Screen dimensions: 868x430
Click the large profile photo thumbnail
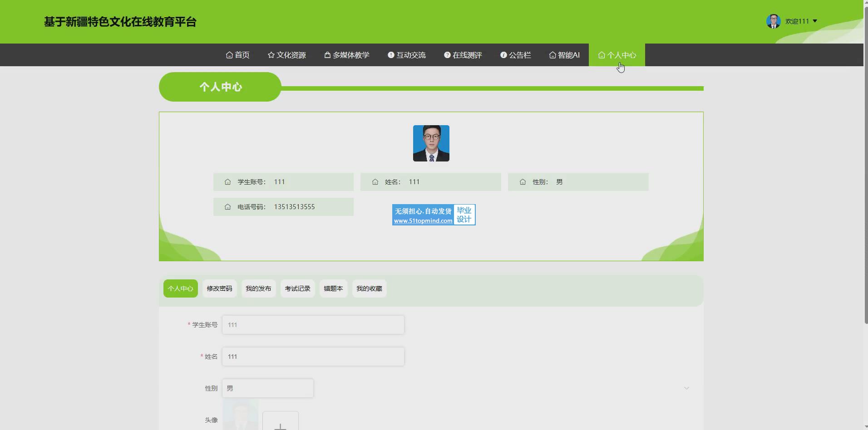click(x=431, y=143)
